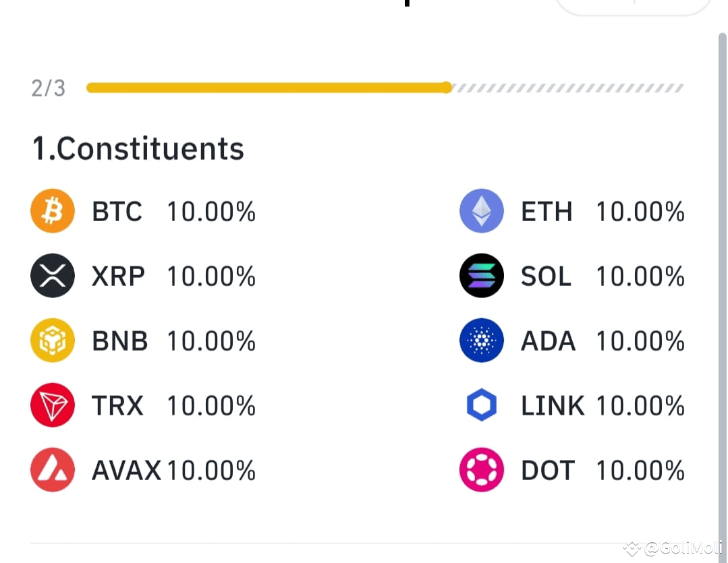Click the TRON TRX red logo
This screenshot has height=563, width=728.
[52, 405]
